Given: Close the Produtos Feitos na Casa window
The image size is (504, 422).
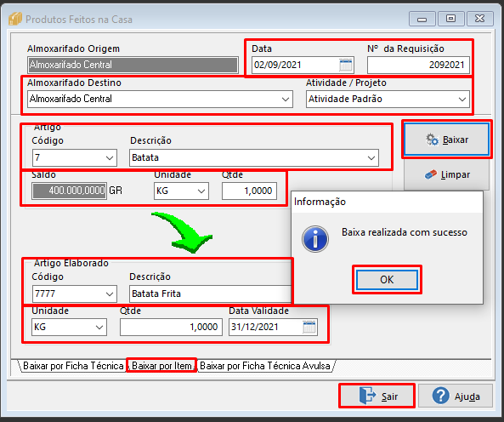Looking at the screenshot, I should (480, 19).
